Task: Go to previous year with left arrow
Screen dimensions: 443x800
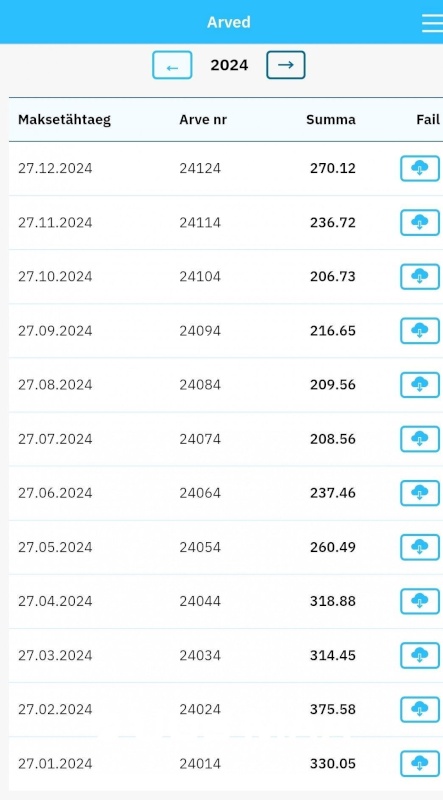Action: pyautogui.click(x=172, y=65)
